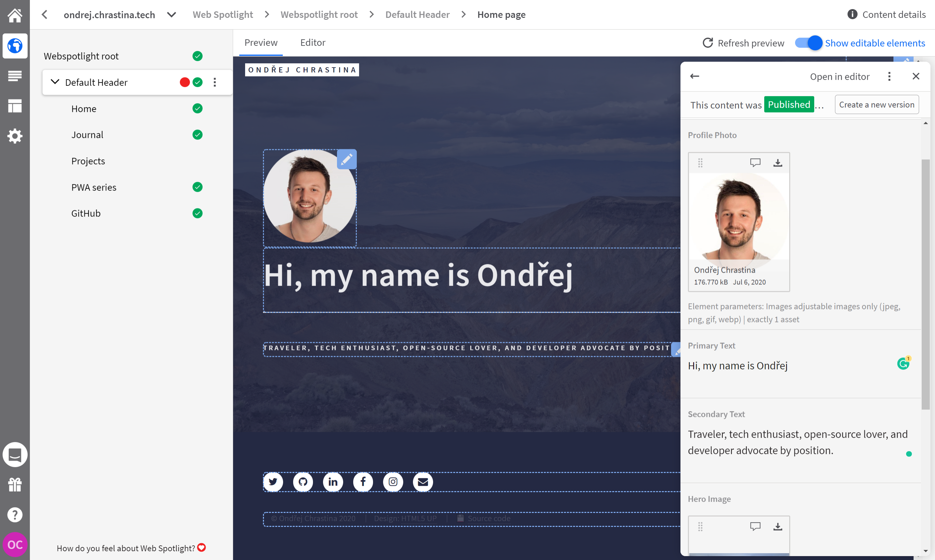Open the ondrej.chrastina.tech project dropdown
The image size is (935, 560).
click(x=172, y=15)
